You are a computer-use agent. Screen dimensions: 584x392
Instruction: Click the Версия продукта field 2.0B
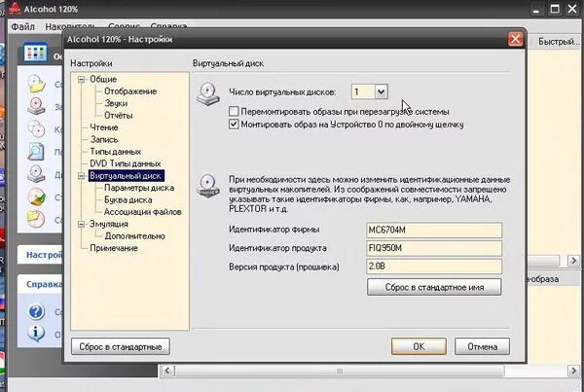(434, 267)
